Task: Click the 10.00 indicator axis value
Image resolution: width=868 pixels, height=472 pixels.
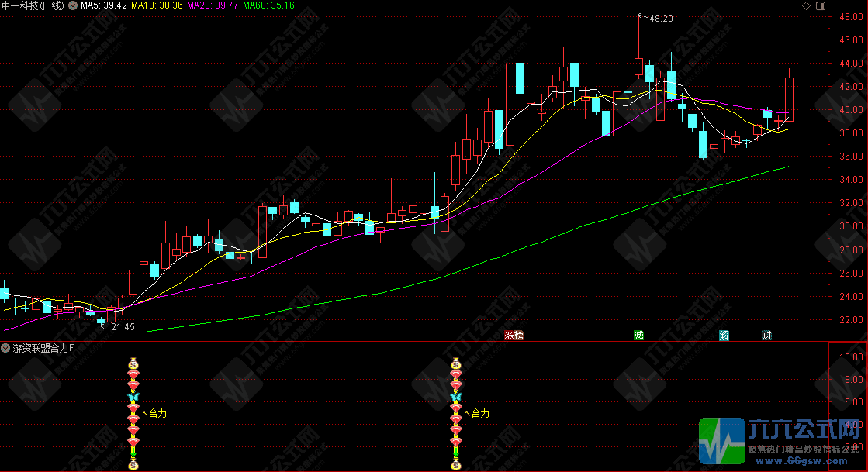Action: pos(851,357)
